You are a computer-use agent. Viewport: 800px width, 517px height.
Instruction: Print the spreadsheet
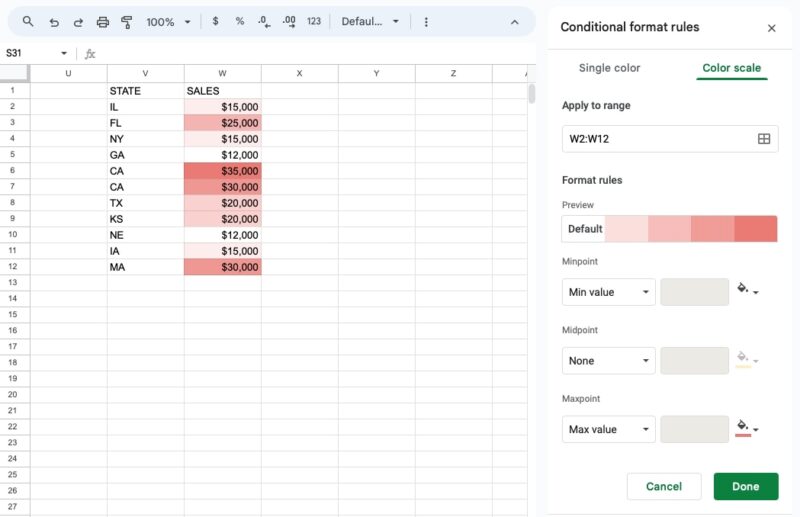(103, 22)
